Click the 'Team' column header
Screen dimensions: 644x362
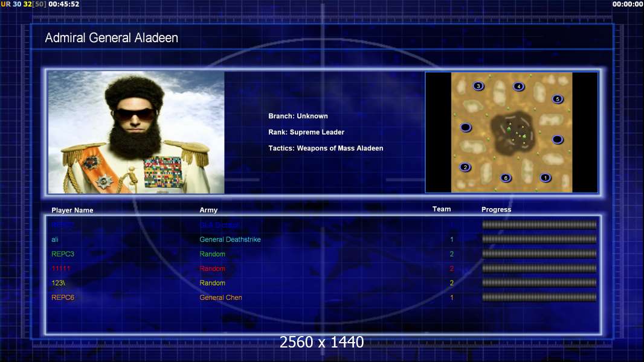pyautogui.click(x=442, y=209)
